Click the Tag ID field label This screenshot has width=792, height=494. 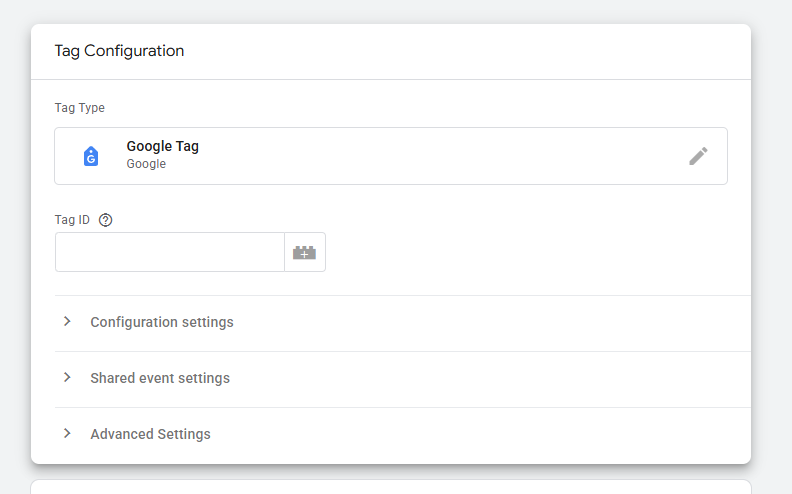click(72, 220)
